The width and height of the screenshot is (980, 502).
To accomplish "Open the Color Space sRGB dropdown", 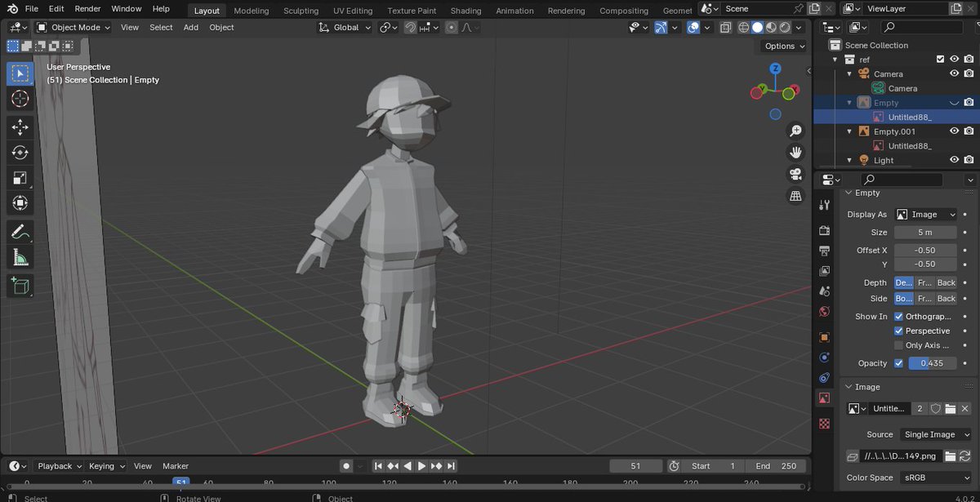I will 935,478.
